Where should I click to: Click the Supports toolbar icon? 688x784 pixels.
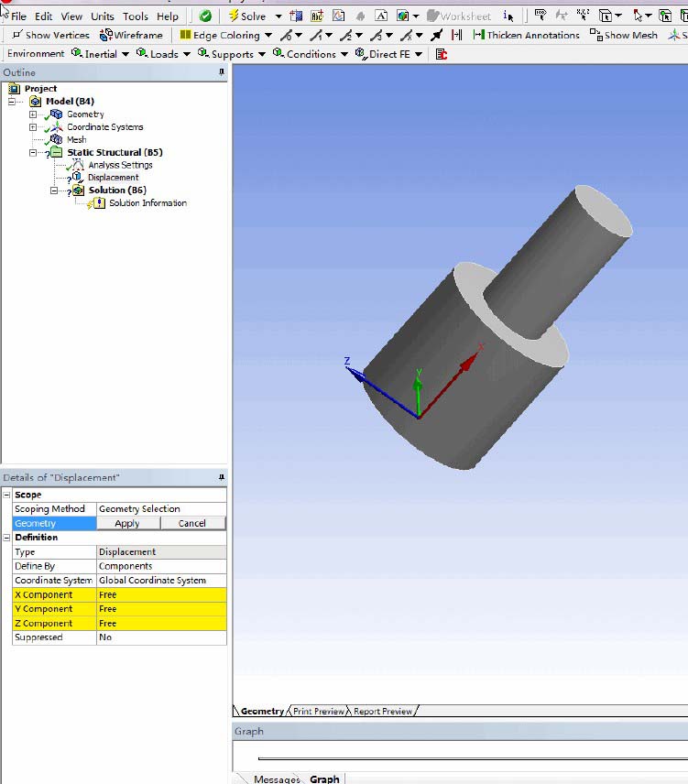(x=202, y=53)
